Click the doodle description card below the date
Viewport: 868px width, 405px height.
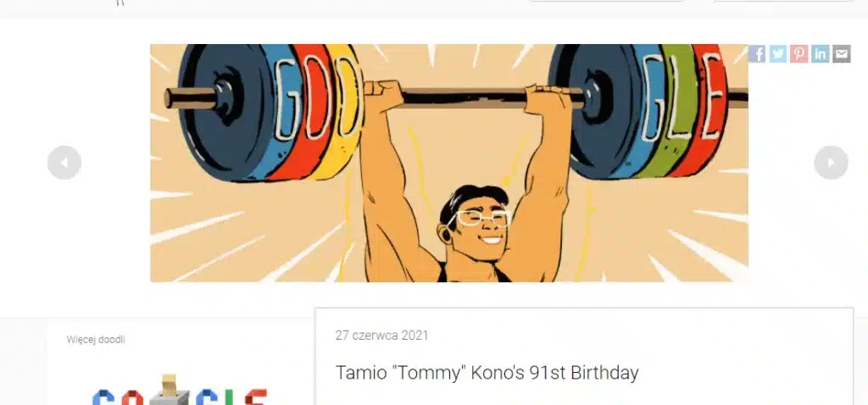click(x=584, y=357)
